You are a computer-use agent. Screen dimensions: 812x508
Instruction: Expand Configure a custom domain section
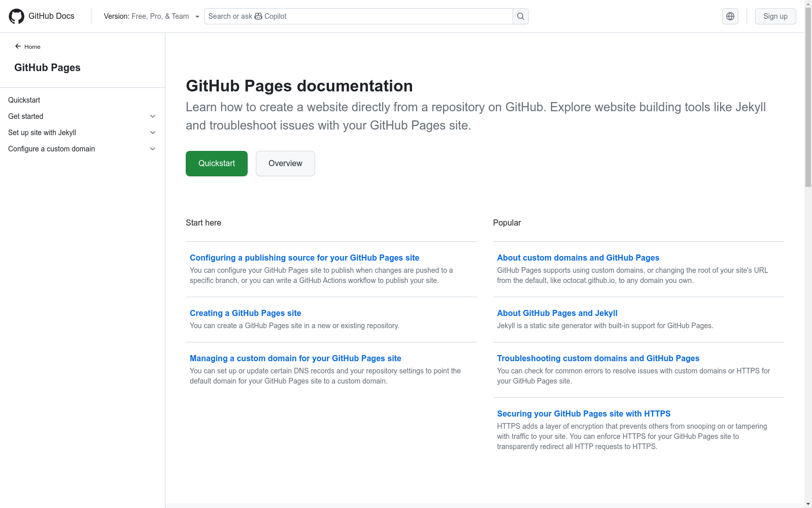153,149
